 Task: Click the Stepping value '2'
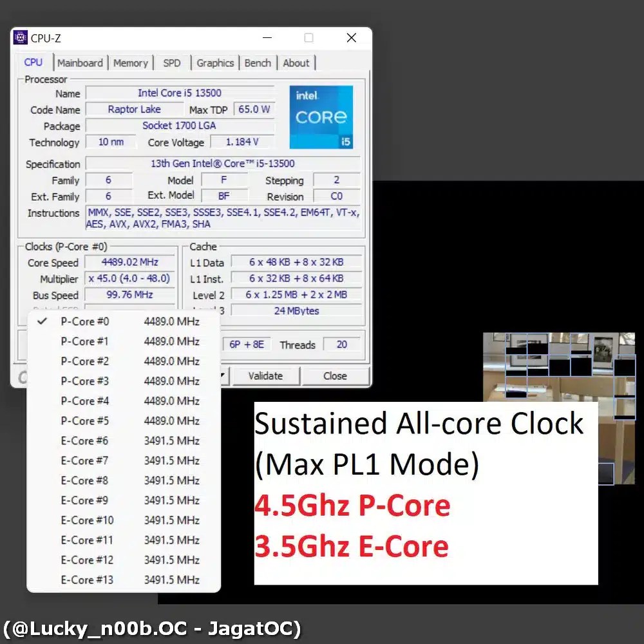tap(337, 180)
